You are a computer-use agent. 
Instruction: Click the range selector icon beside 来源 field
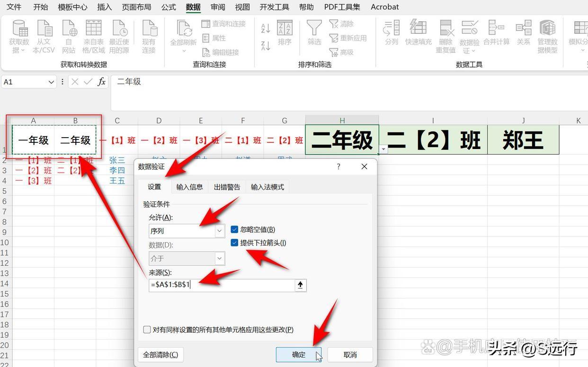(300, 285)
